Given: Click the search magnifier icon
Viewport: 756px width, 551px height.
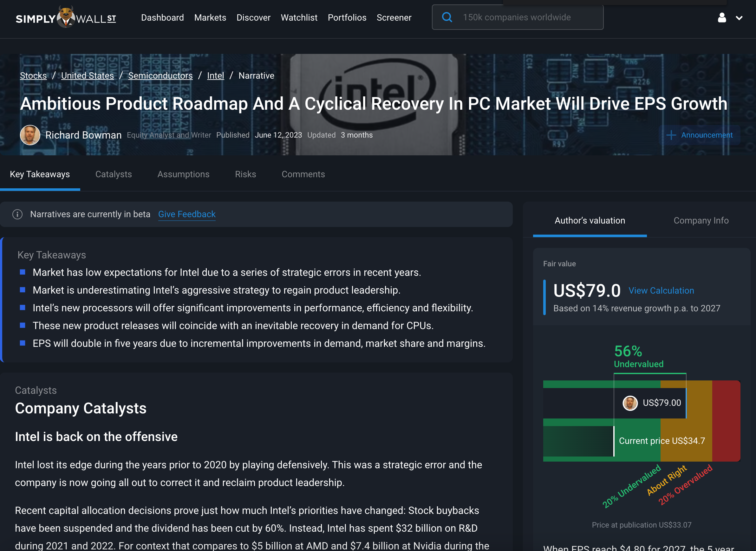Looking at the screenshot, I should (447, 17).
